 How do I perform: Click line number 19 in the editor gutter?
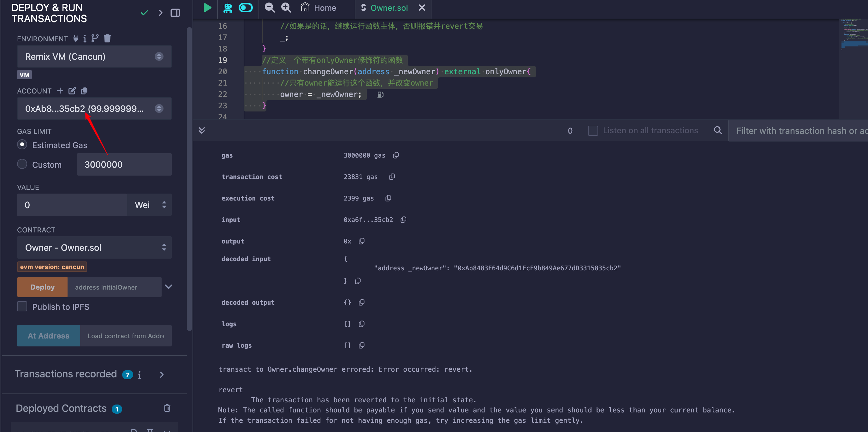(x=223, y=60)
